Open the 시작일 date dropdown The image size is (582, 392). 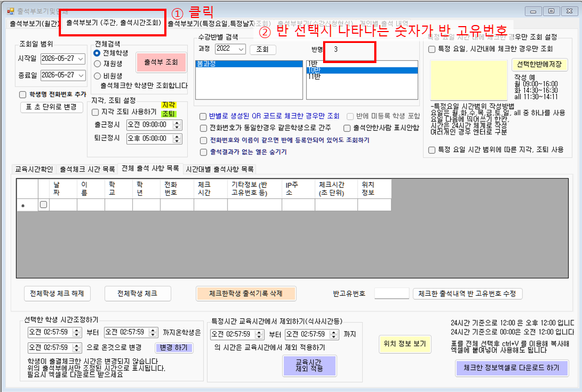(x=81, y=59)
